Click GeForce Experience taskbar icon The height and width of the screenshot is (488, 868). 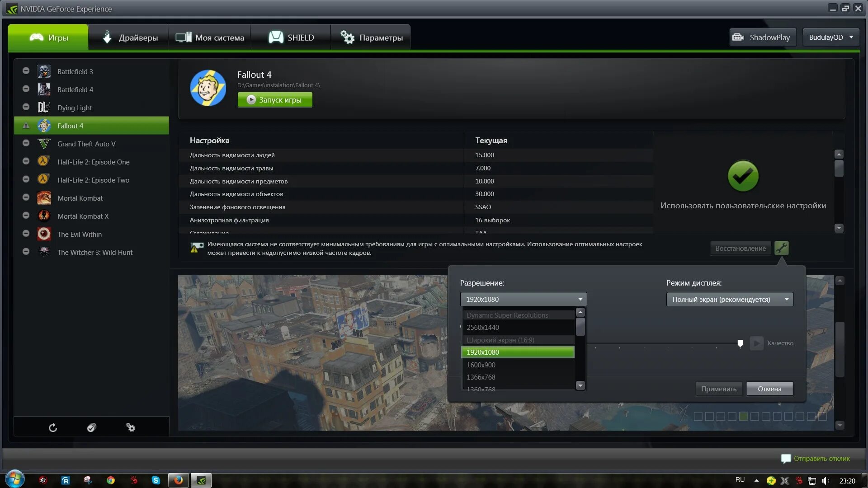coord(201,480)
